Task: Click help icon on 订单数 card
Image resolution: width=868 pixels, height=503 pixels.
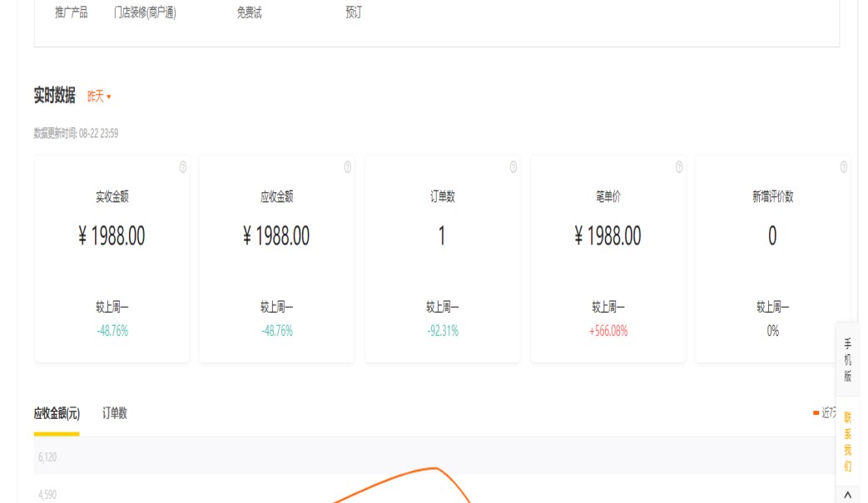Action: pyautogui.click(x=513, y=167)
